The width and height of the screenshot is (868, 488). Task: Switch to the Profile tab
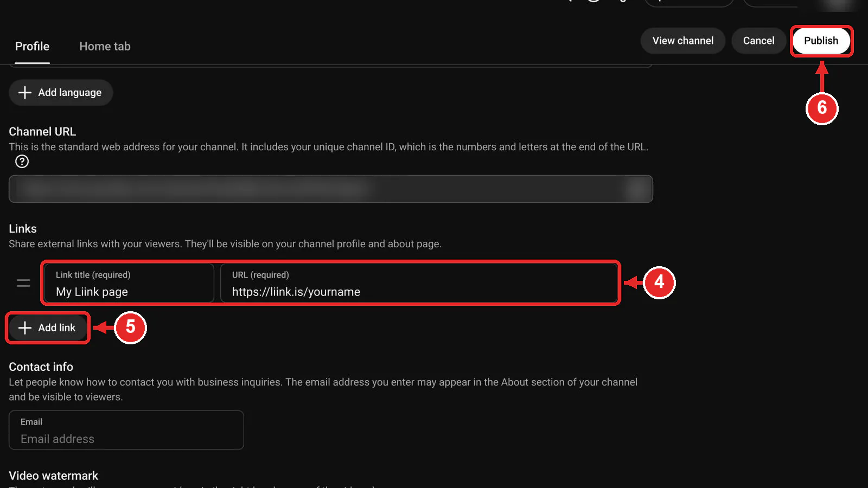(32, 47)
